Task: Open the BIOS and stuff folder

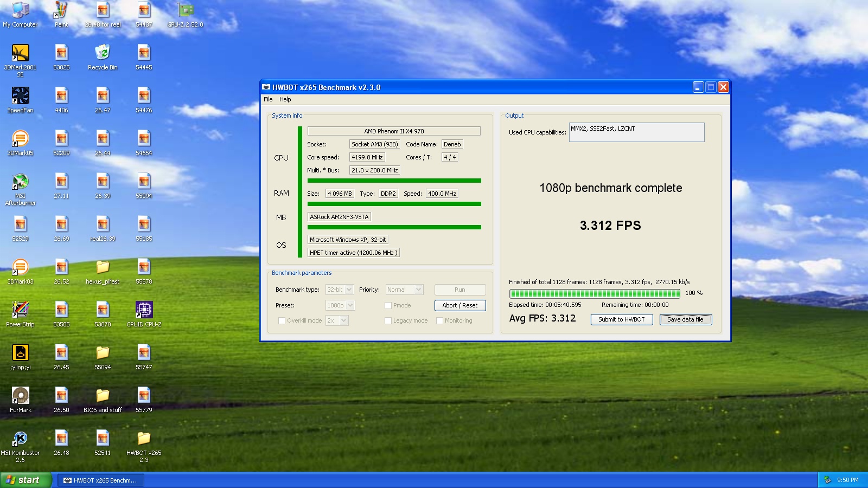Action: coord(103,400)
